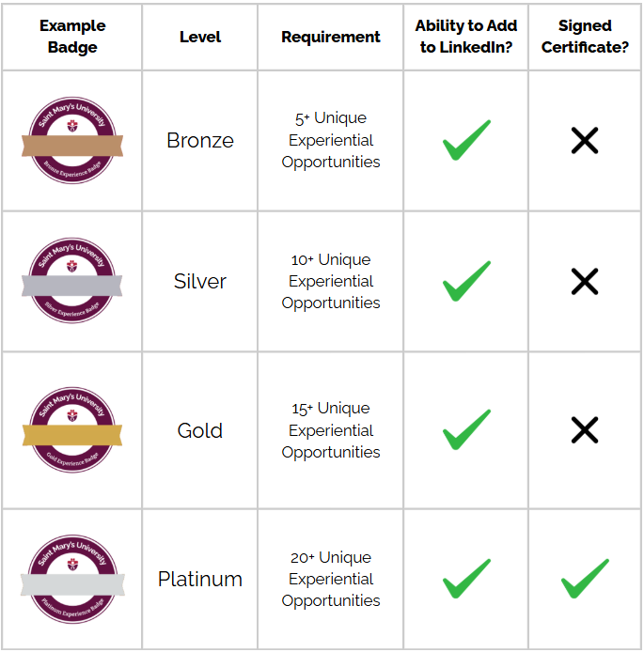644x652 pixels.
Task: Click the Platinum level name
Action: 200,579
